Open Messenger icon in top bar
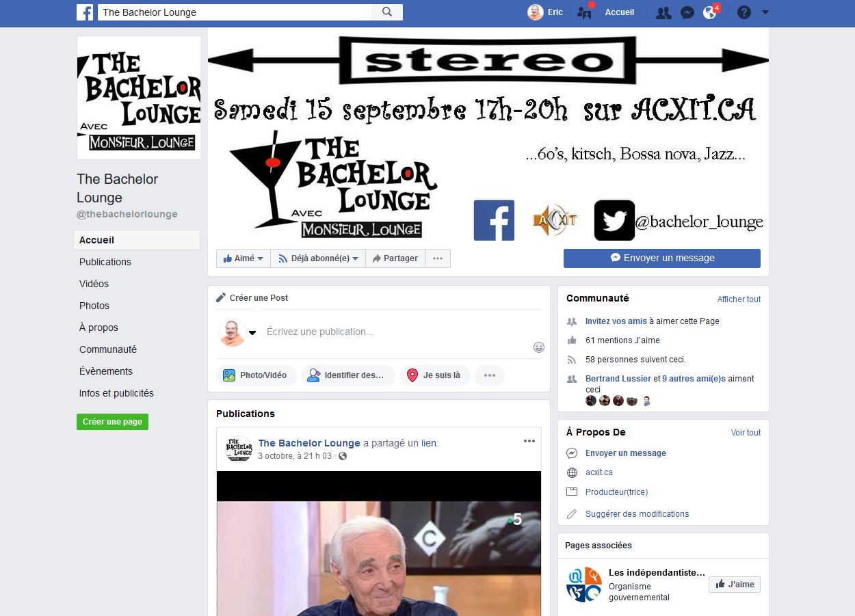Screen dimensions: 855x616 click(x=688, y=12)
